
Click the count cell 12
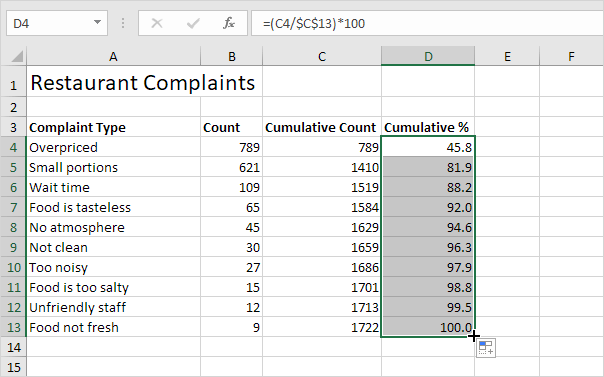coord(232,307)
